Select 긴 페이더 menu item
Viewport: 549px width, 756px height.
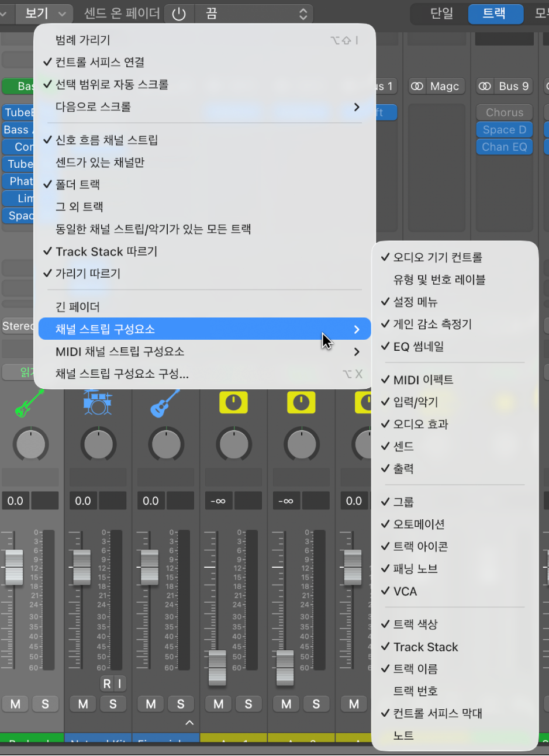205,306
